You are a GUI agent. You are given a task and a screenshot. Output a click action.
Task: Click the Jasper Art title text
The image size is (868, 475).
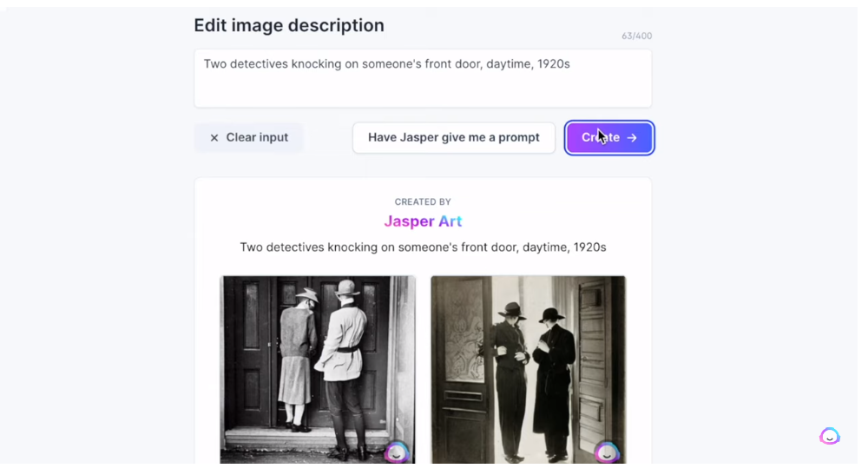423,221
